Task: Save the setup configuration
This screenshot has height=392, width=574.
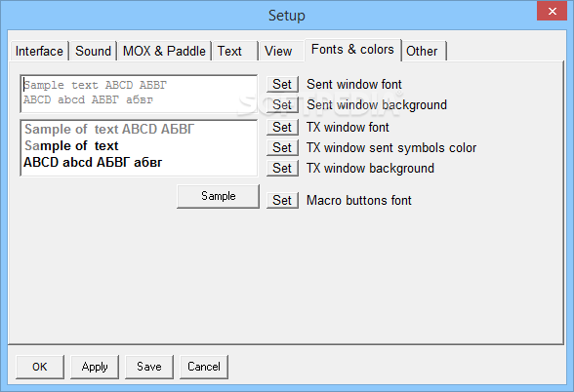Action: click(x=149, y=367)
